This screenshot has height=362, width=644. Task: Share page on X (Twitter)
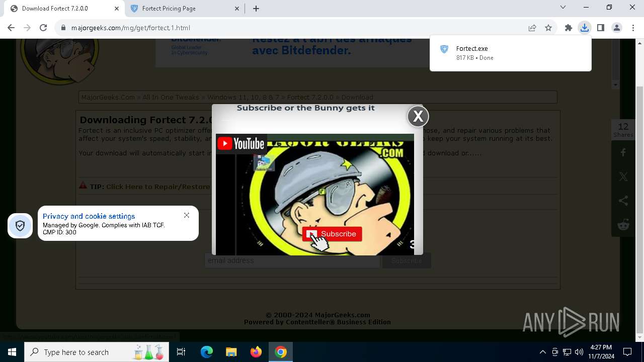pyautogui.click(x=623, y=176)
